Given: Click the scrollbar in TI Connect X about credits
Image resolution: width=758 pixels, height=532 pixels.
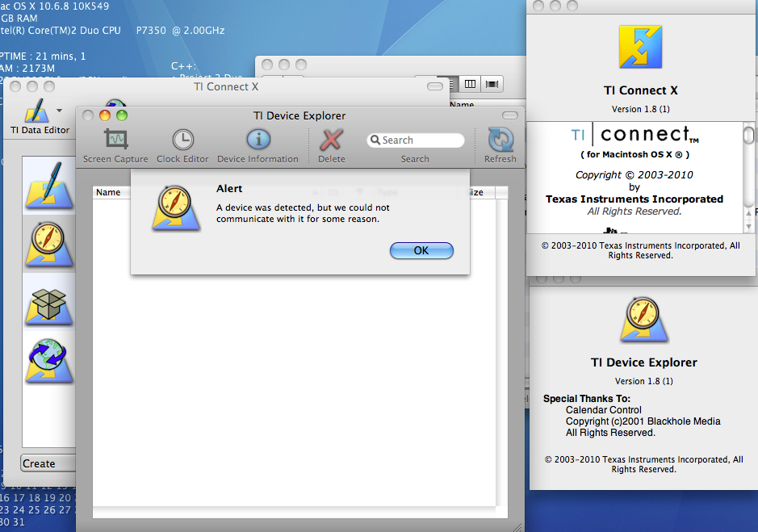Looking at the screenshot, I should [748, 135].
